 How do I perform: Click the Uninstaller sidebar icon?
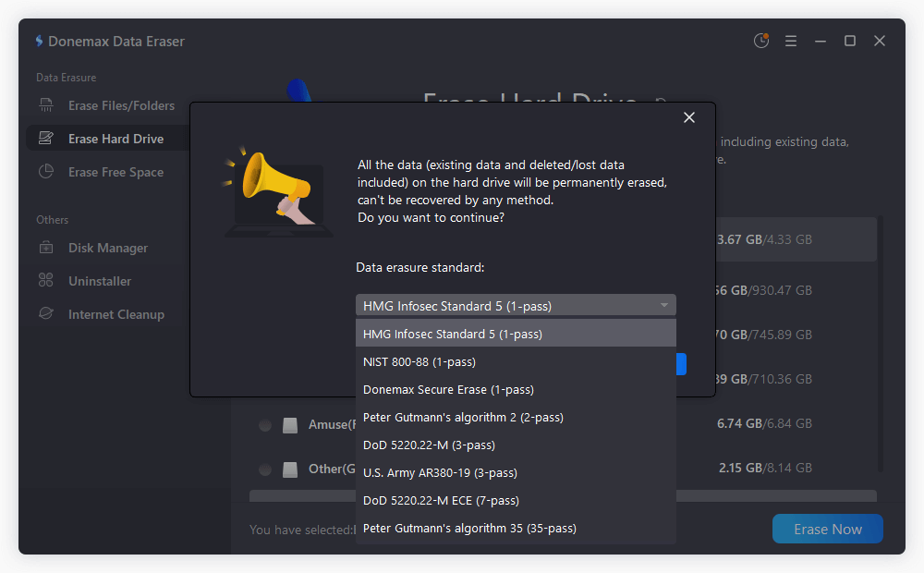click(46, 281)
